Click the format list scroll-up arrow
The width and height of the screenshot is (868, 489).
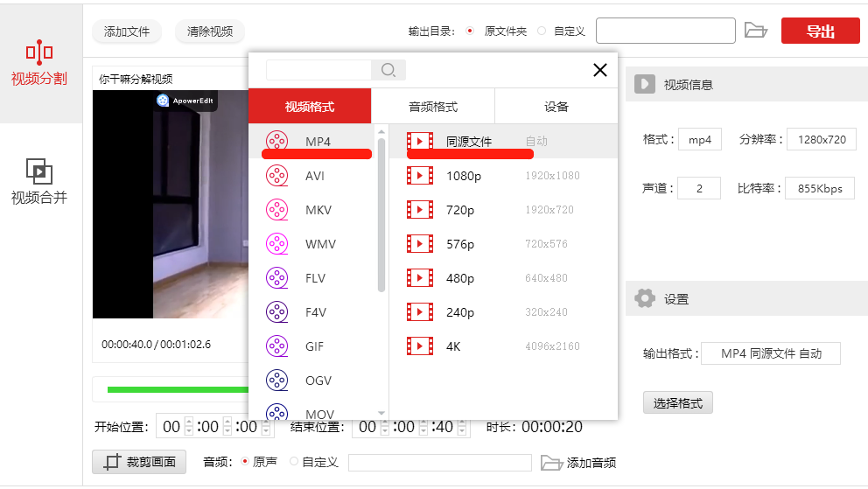pyautogui.click(x=381, y=131)
